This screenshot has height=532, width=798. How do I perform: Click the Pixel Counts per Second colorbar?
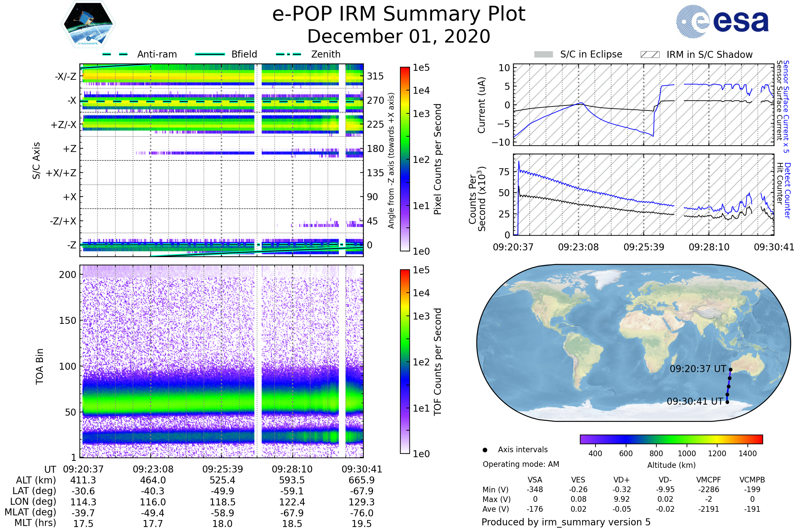tap(405, 159)
